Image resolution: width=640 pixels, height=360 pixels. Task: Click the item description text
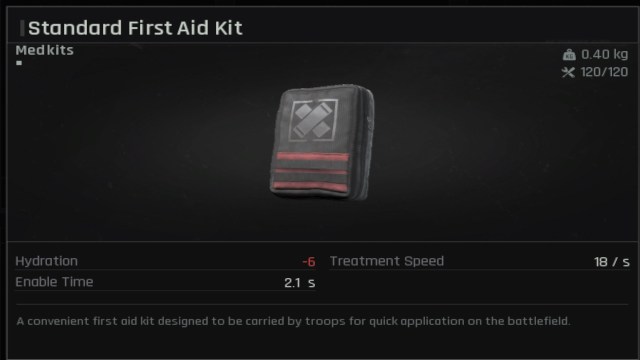point(293,321)
